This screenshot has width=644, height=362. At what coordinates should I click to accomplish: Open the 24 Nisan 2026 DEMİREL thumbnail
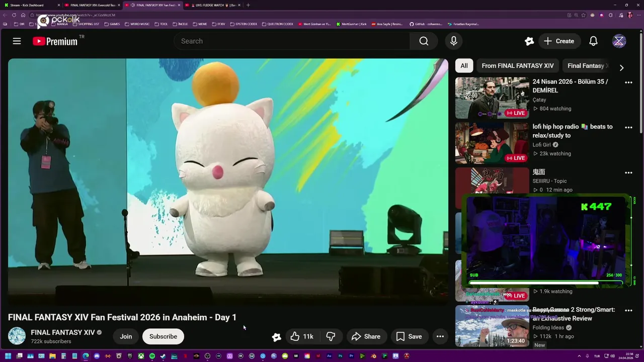tap(492, 98)
